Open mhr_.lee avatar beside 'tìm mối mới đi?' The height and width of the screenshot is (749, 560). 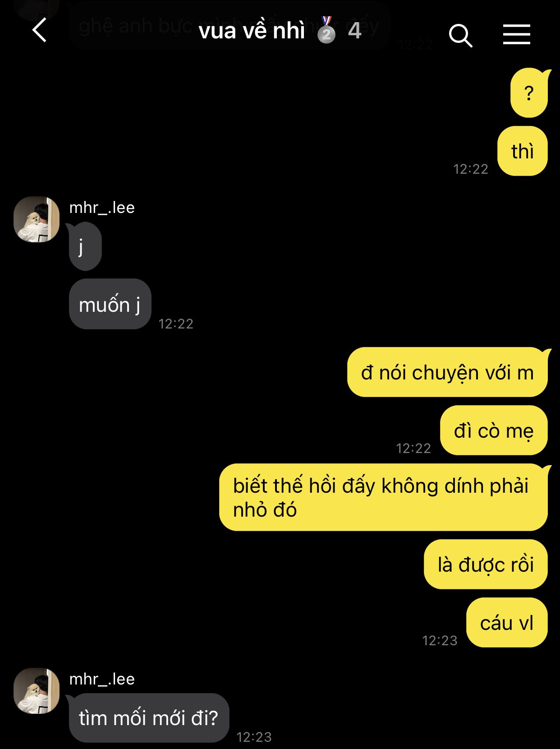pyautogui.click(x=37, y=691)
